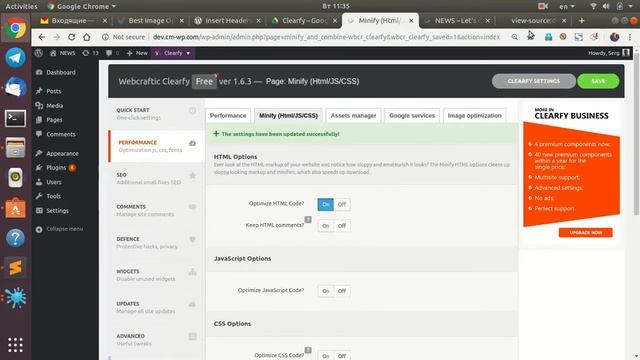The width and height of the screenshot is (640, 360).
Task: Click the browser address bar URL
Action: tap(326, 37)
